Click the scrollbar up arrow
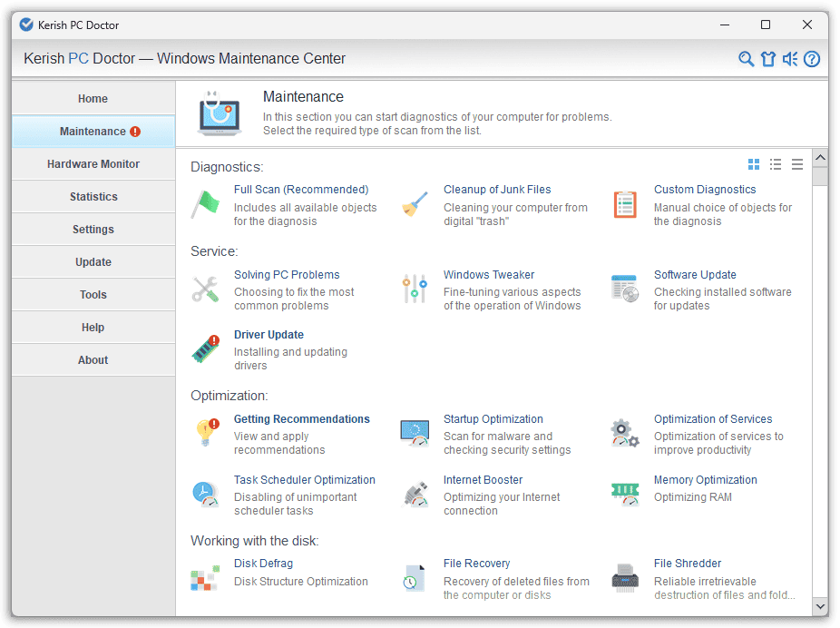Screen dimensions: 840x628 [x=820, y=158]
